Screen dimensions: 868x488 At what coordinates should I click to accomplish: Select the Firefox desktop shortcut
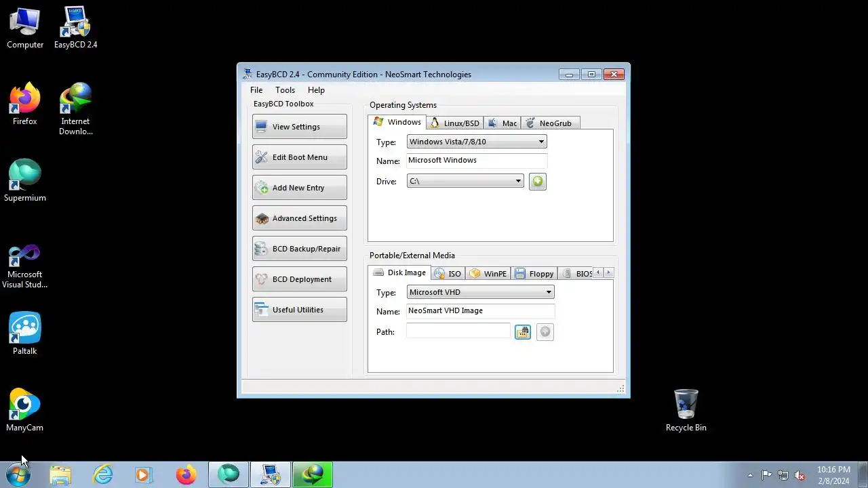(25, 104)
